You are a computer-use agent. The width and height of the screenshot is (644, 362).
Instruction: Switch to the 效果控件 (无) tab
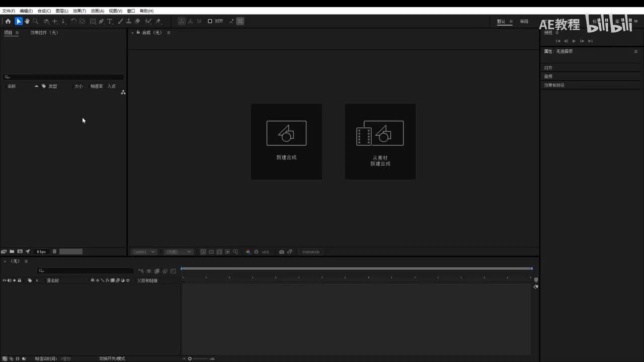coord(44,33)
